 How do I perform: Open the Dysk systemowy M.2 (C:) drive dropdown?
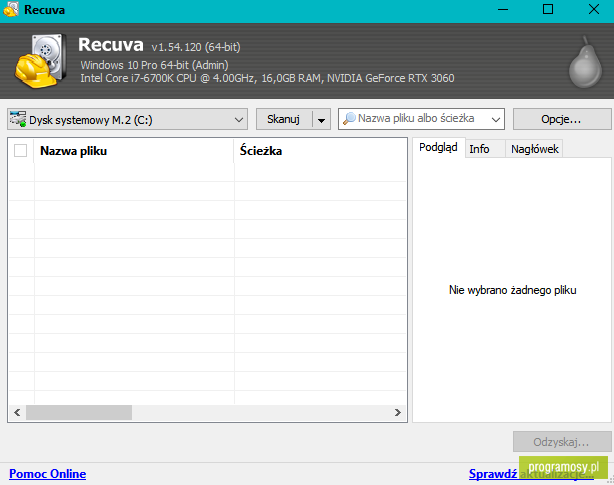(127, 119)
